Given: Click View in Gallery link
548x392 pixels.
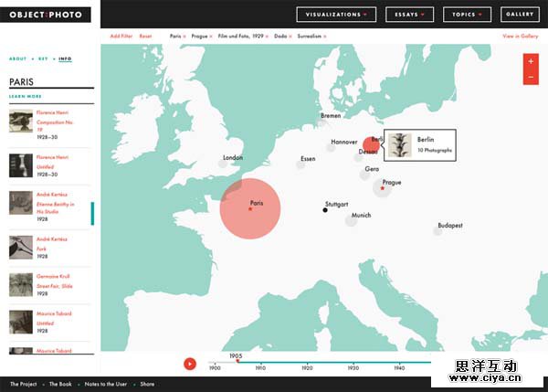Looking at the screenshot, I should [521, 37].
